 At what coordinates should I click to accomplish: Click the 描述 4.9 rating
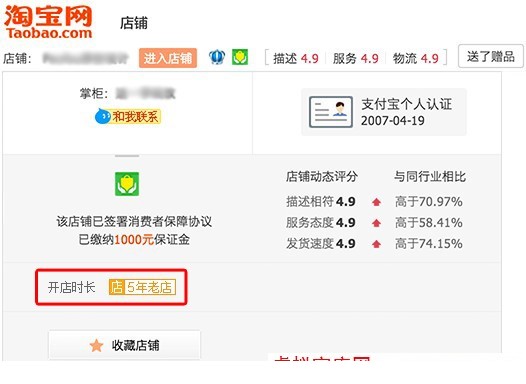296,58
